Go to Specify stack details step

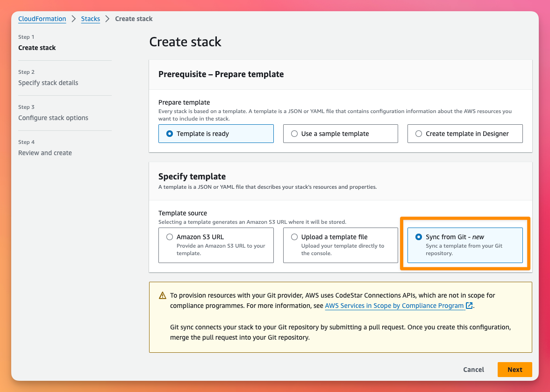pos(48,83)
